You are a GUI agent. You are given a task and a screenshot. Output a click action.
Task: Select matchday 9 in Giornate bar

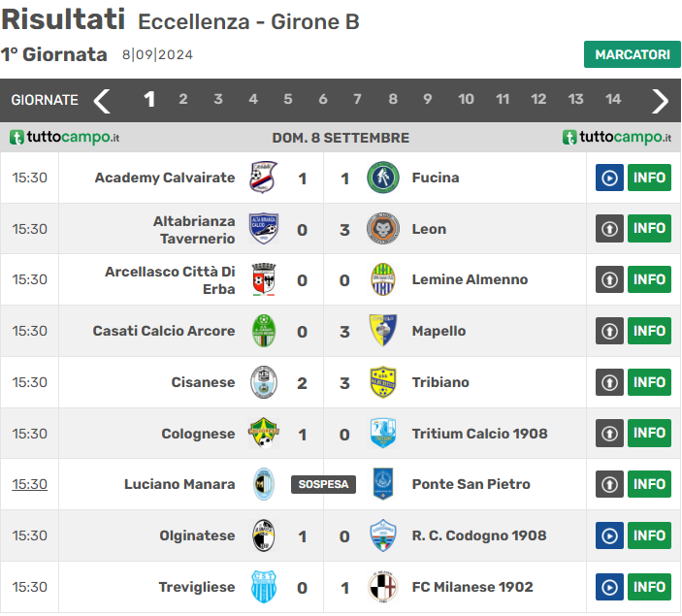coord(428,99)
